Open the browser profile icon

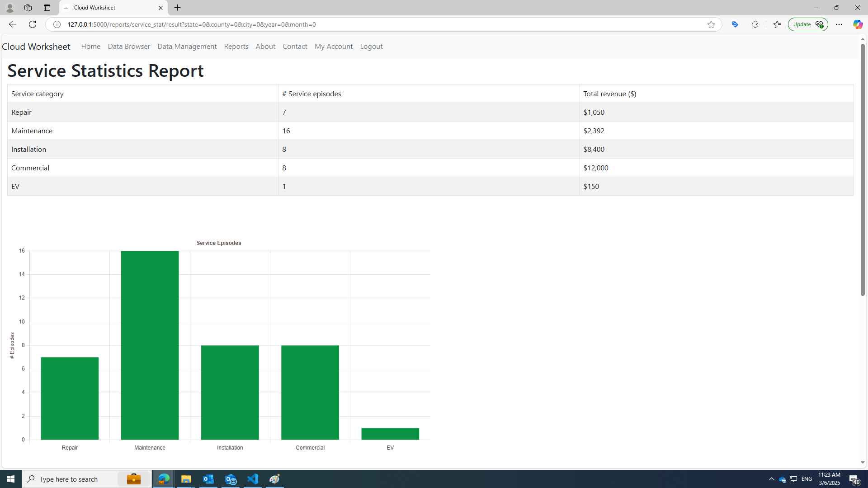tap(9, 8)
